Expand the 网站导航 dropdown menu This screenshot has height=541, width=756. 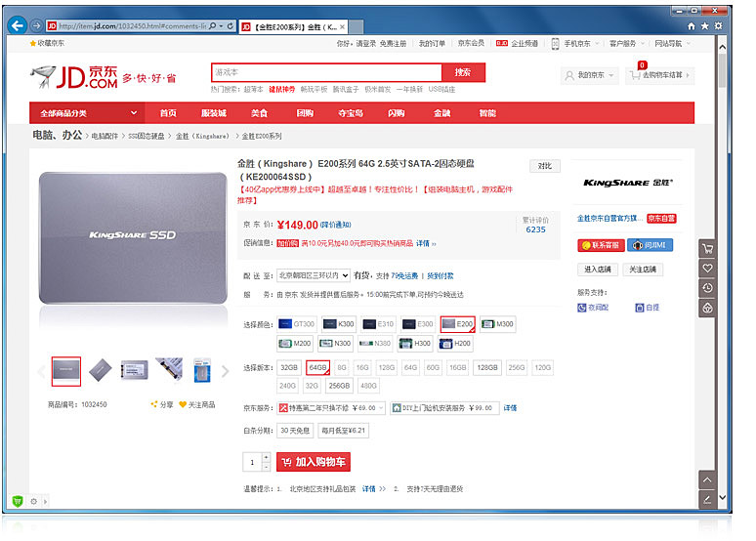pos(673,43)
